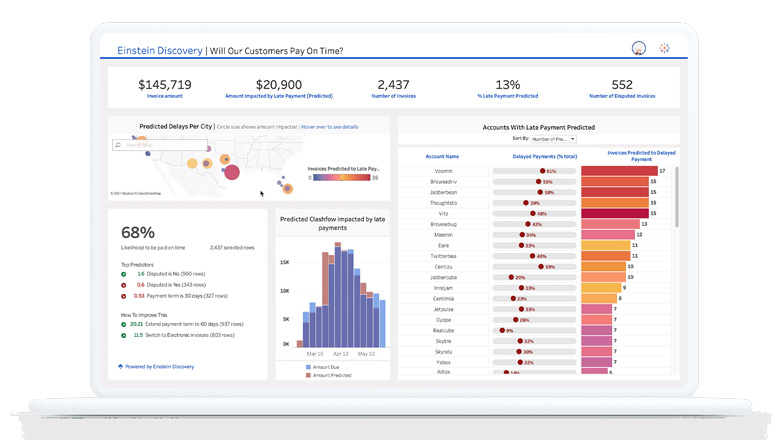This screenshot has width=782, height=440.
Task: Click the Predicted Delays Per City title
Action: click(x=176, y=126)
